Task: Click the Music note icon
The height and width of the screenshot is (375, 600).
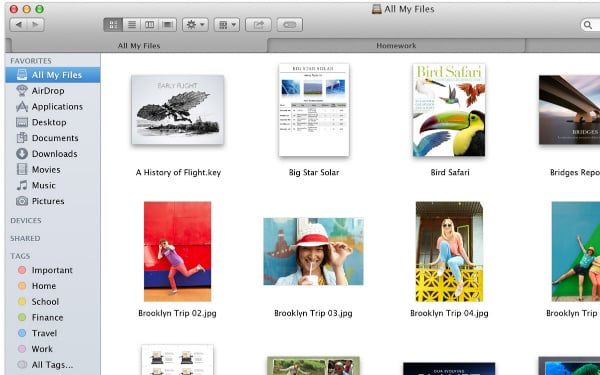Action: 22,185
